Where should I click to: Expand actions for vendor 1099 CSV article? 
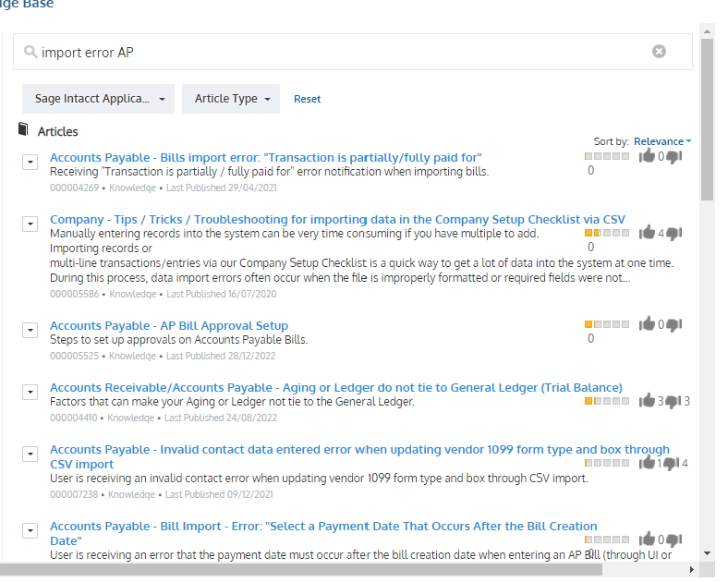pyautogui.click(x=30, y=454)
